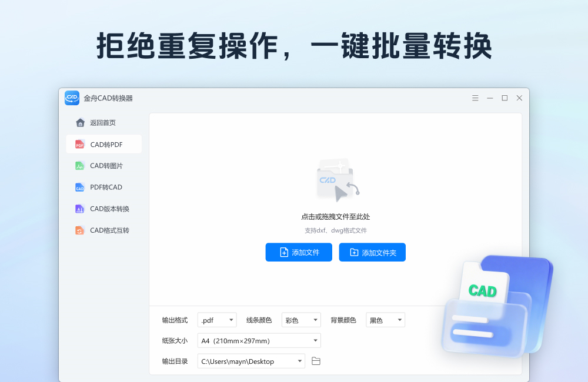Switch to the CAD转图片 tab
The width and height of the screenshot is (588, 382).
coord(106,166)
